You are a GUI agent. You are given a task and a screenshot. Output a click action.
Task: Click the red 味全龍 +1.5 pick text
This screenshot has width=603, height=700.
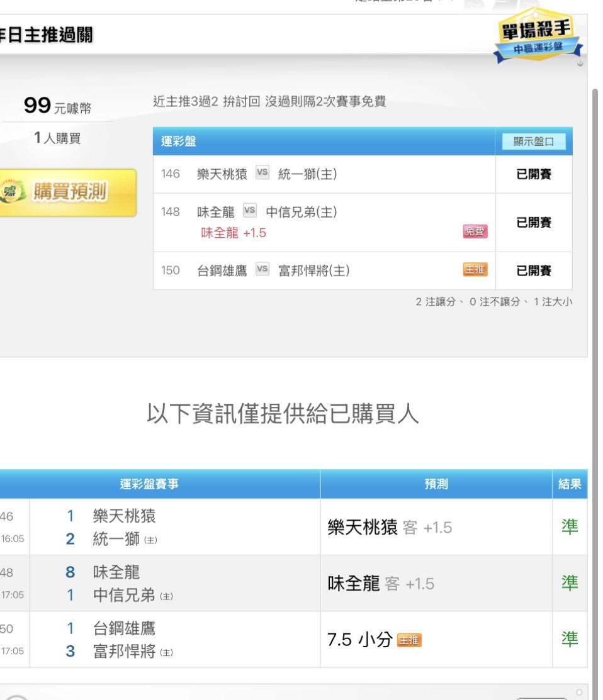[233, 233]
